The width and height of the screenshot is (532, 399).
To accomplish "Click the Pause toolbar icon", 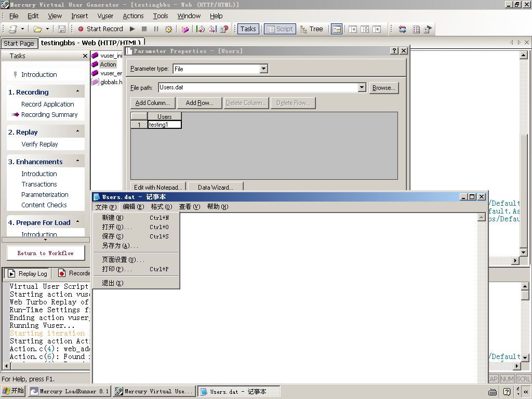I will [x=156, y=29].
